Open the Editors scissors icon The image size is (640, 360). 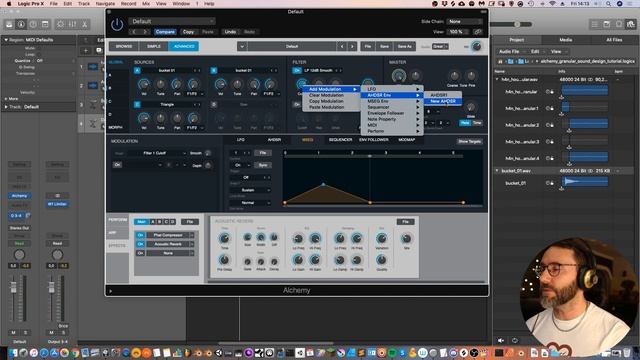point(84,24)
